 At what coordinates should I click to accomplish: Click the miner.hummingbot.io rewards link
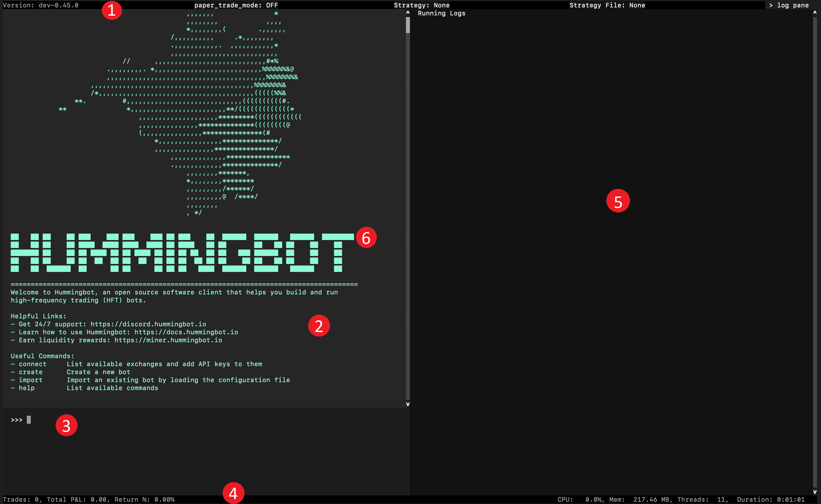point(168,340)
